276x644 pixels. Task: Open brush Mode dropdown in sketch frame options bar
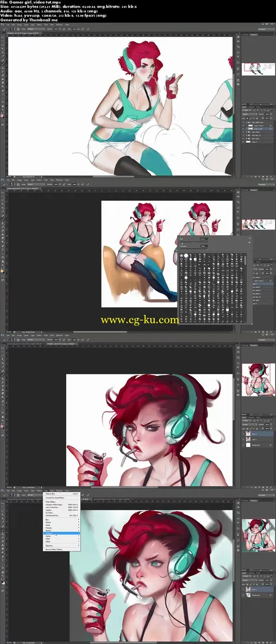[36, 29]
